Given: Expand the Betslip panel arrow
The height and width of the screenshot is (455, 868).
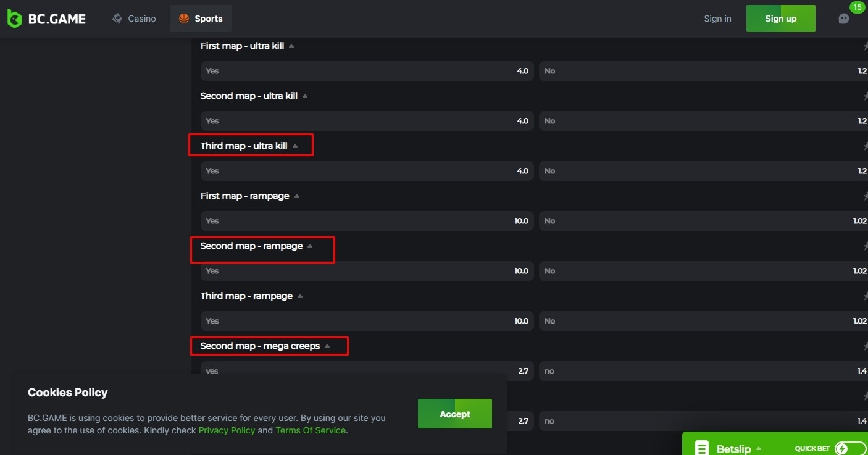Looking at the screenshot, I should 759,449.
